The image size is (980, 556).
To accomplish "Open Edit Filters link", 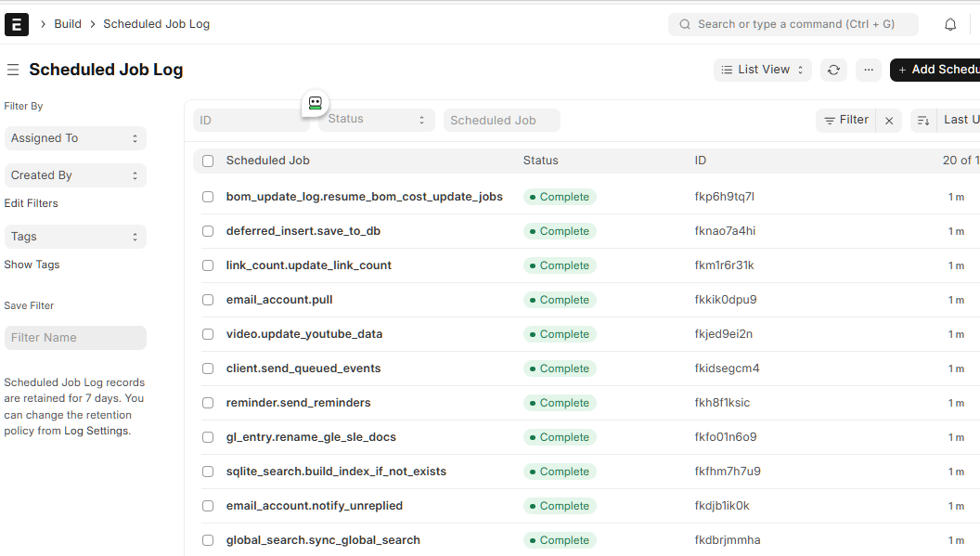I will (32, 203).
